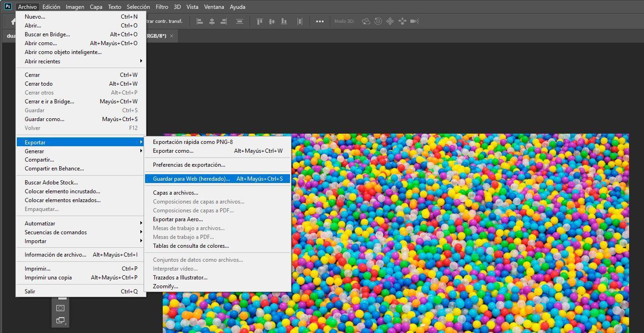Choose Cerrar todo

[x=81, y=84]
